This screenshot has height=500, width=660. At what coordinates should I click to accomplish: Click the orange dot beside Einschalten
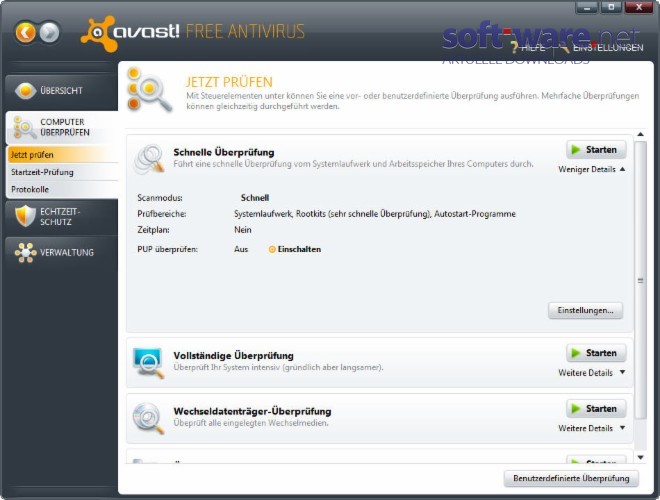coord(272,250)
